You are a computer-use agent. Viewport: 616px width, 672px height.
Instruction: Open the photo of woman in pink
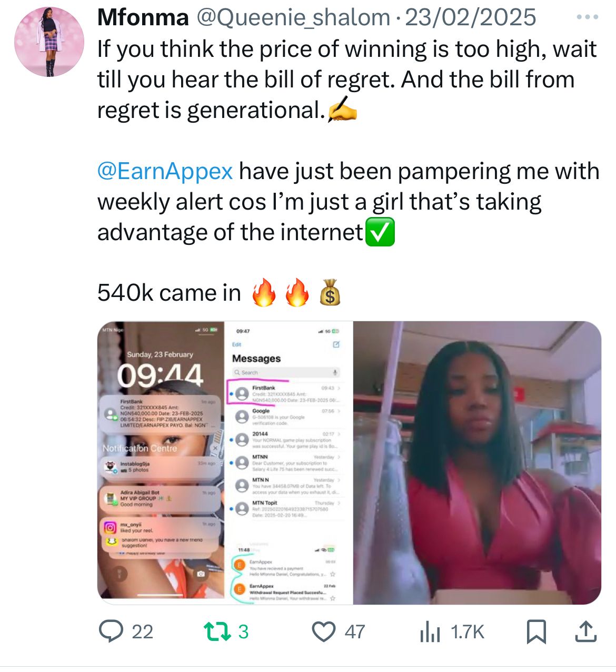477,462
